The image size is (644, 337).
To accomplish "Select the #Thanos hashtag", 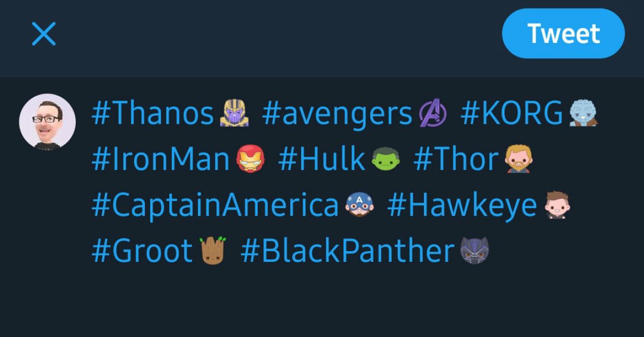I will pyautogui.click(x=153, y=114).
